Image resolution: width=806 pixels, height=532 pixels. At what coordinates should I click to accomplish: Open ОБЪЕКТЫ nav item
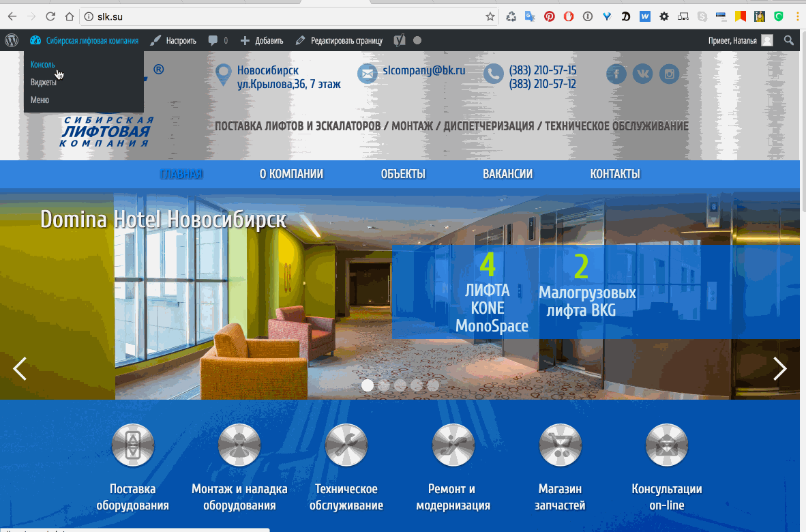click(403, 174)
